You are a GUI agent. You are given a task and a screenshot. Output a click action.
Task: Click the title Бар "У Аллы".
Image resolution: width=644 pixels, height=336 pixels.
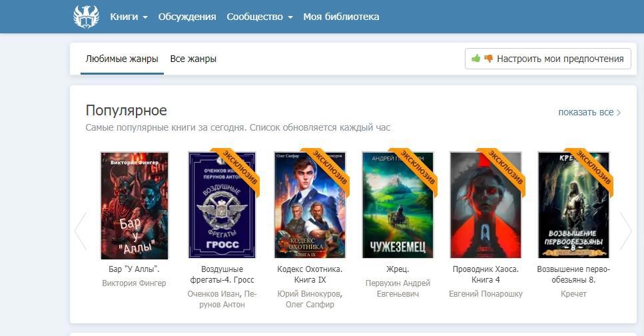tap(134, 269)
